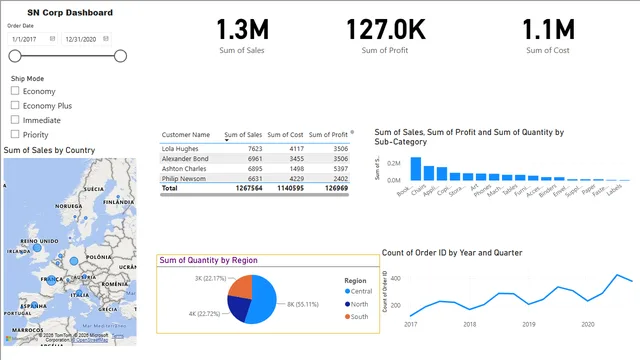The image size is (640, 360).
Task: Click the Italy sales bubble on map
Action: point(79,293)
